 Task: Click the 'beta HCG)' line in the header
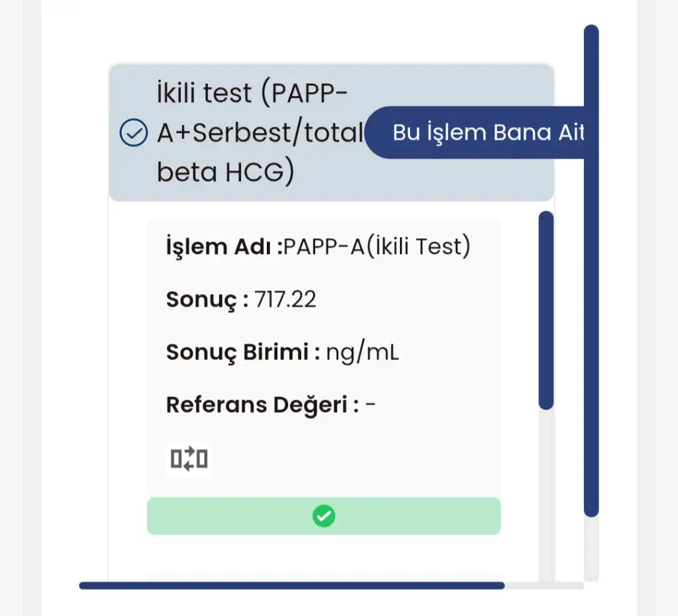(225, 172)
